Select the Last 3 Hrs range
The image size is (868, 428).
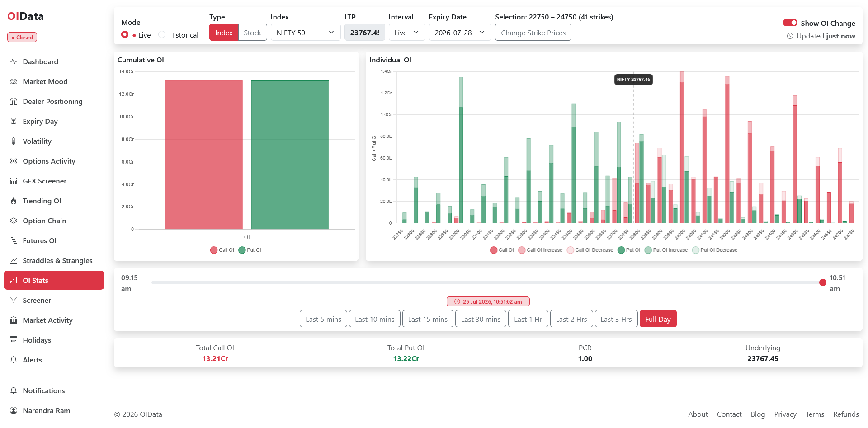tap(616, 319)
